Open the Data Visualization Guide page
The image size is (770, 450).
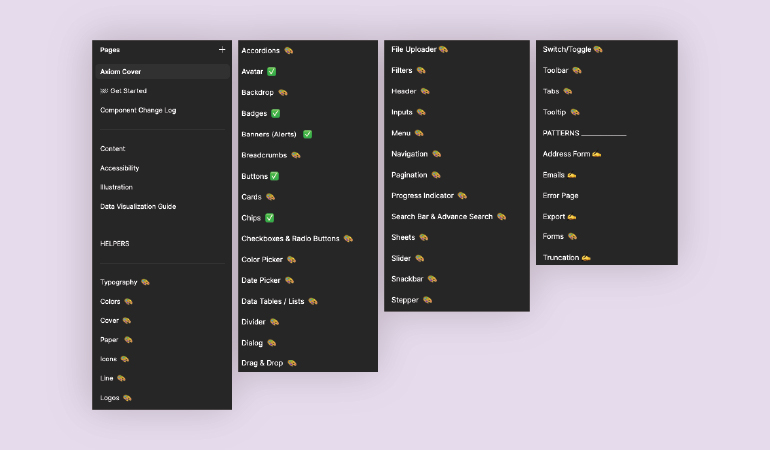138,206
